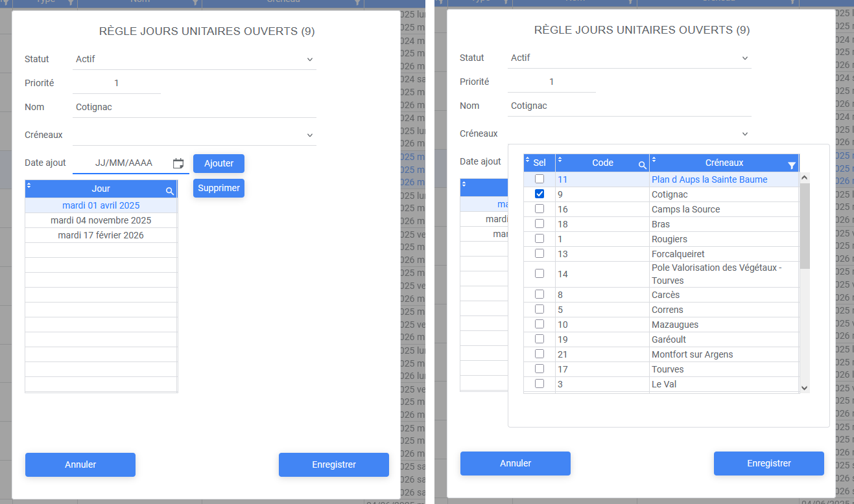This screenshot has width=854, height=504.
Task: Collapse the open Créneaux list using its chevron
Action: (x=744, y=134)
